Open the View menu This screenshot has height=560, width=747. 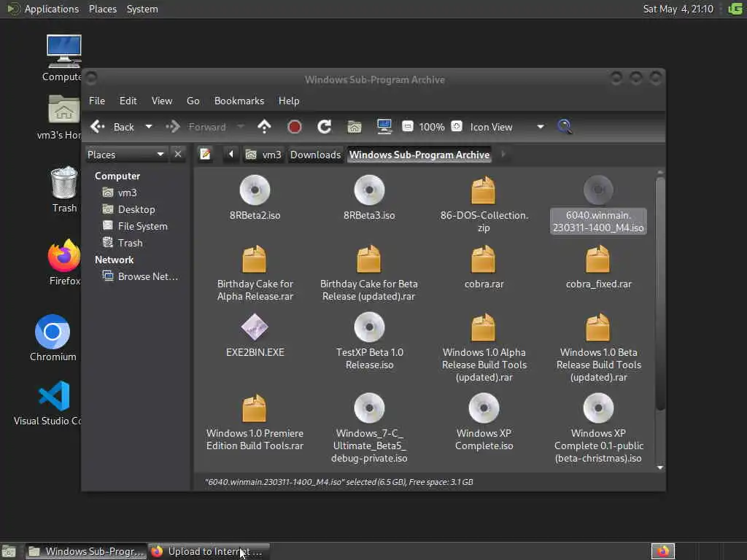click(162, 101)
